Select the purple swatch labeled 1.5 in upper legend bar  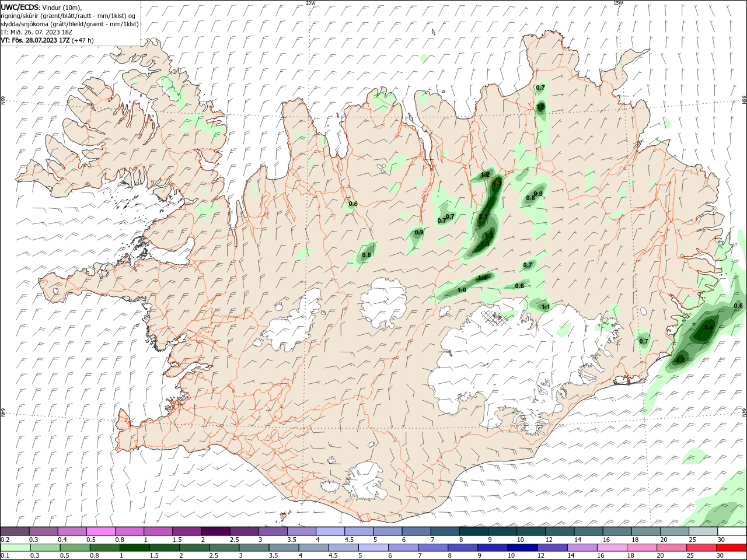pos(187,531)
